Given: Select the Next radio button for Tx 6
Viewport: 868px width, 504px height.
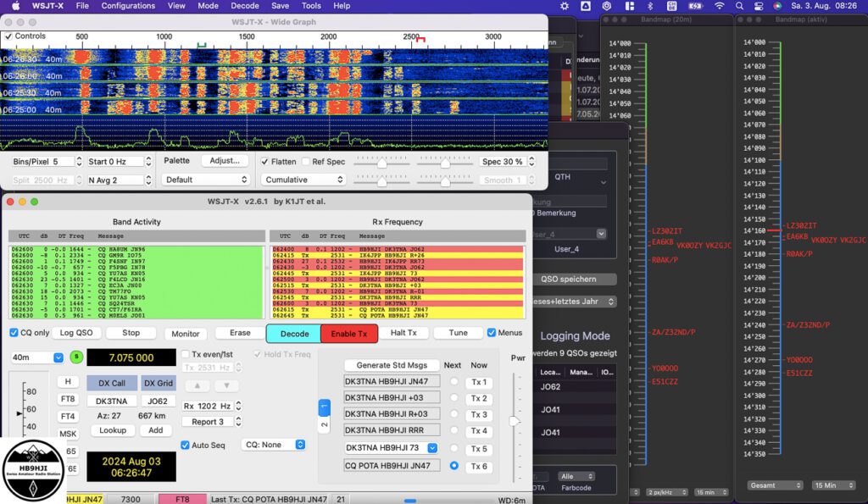Looking at the screenshot, I should (x=454, y=466).
